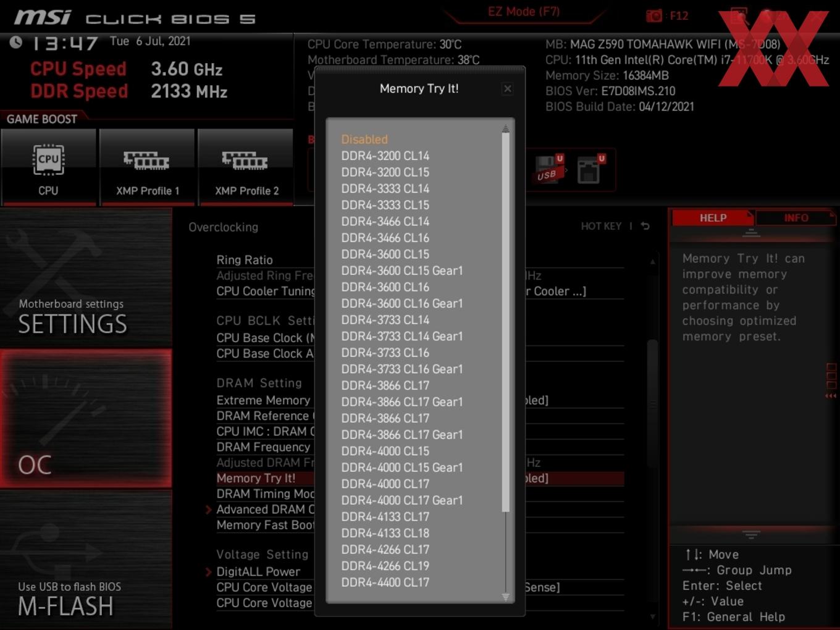Select the CPU Cooler Tuning setting
This screenshot has height=630, width=840.
266,291
